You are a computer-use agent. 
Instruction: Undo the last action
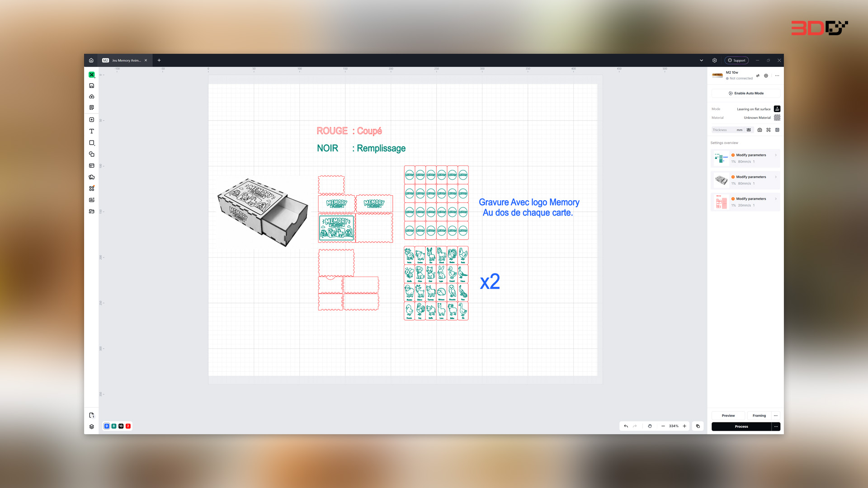click(626, 426)
